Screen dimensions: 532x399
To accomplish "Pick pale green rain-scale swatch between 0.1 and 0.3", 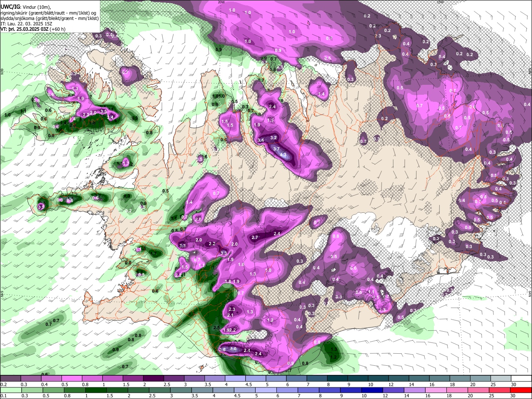I will [x=10, y=390].
